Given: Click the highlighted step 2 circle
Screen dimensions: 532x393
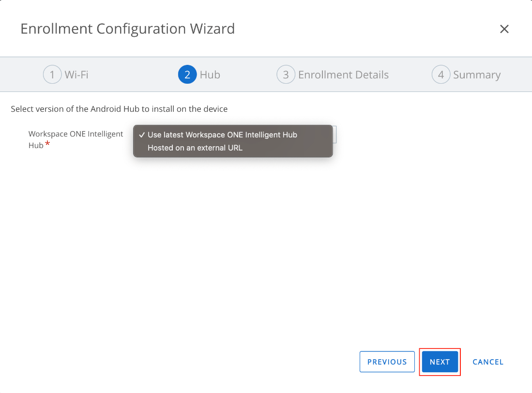Looking at the screenshot, I should click(187, 75).
